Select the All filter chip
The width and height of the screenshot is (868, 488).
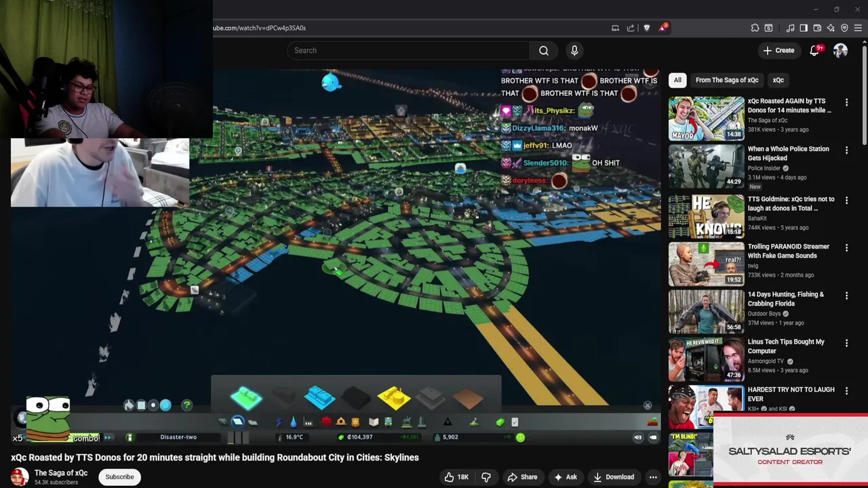[677, 80]
